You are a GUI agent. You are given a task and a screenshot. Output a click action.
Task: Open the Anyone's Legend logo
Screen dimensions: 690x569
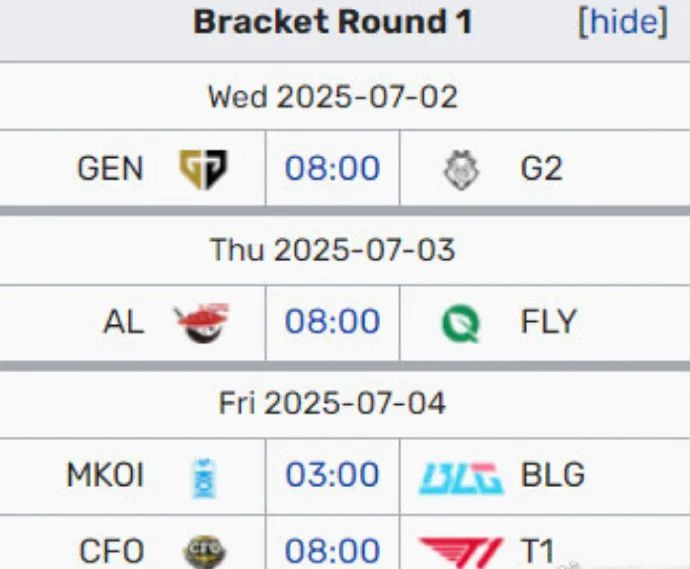[x=203, y=323]
